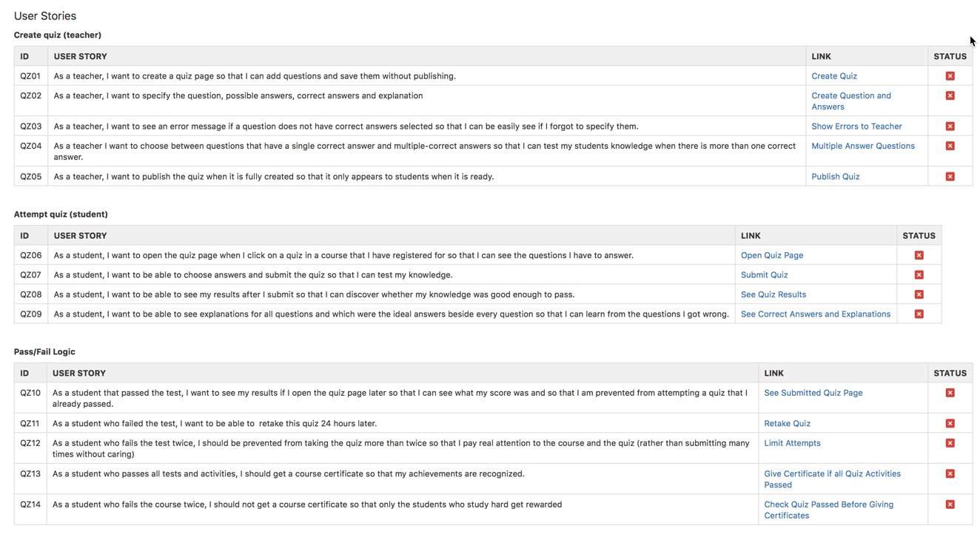Open the See Quiz Results link
Viewport: 980px width, 540px height.
click(x=773, y=294)
